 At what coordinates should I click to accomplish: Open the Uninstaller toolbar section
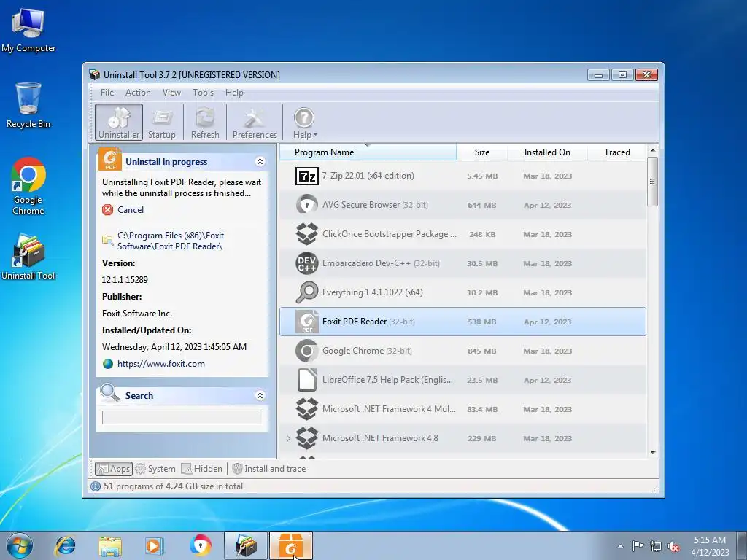[x=119, y=122]
